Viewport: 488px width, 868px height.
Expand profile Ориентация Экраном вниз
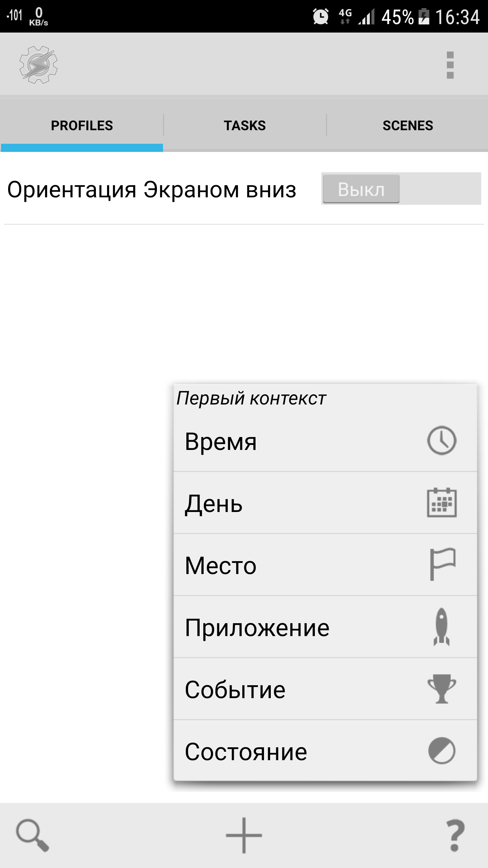152,190
